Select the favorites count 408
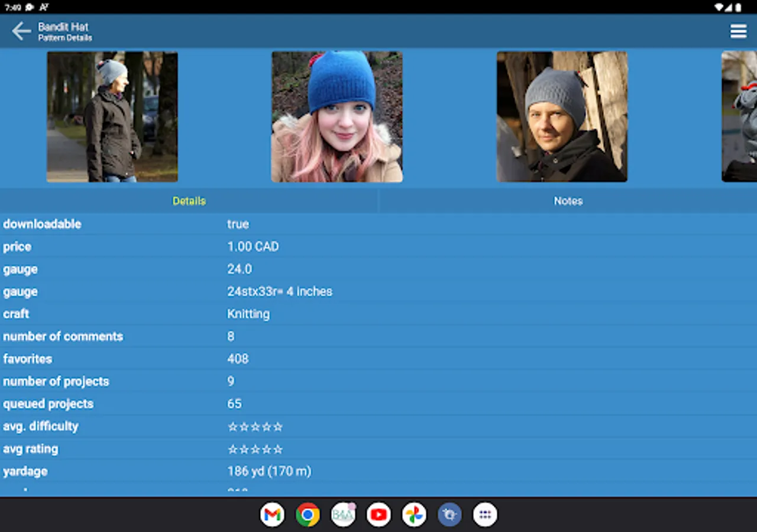757x532 pixels. point(238,359)
